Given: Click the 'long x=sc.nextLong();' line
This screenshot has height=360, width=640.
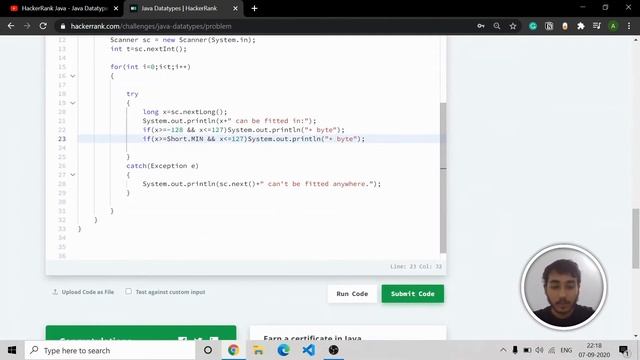Looking at the screenshot, I should point(184,112).
